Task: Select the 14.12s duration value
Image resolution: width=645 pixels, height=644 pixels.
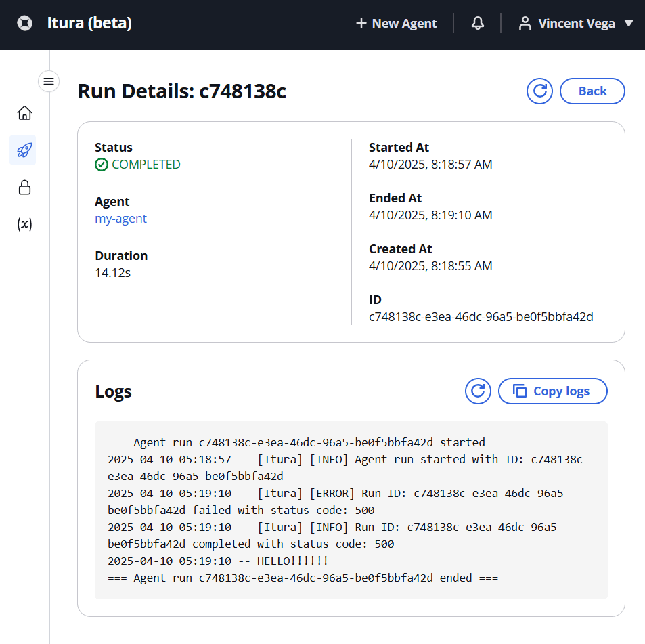Action: click(113, 273)
